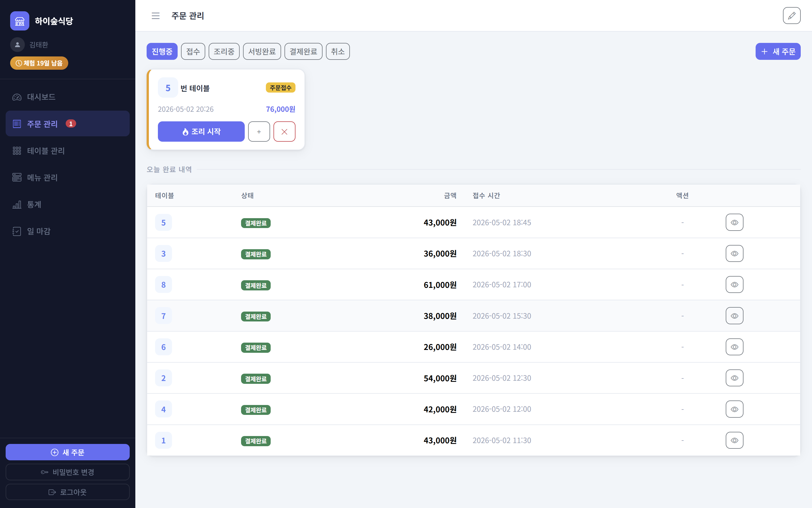Select the 결제완료 filter tab
Image resolution: width=812 pixels, height=508 pixels.
(303, 51)
